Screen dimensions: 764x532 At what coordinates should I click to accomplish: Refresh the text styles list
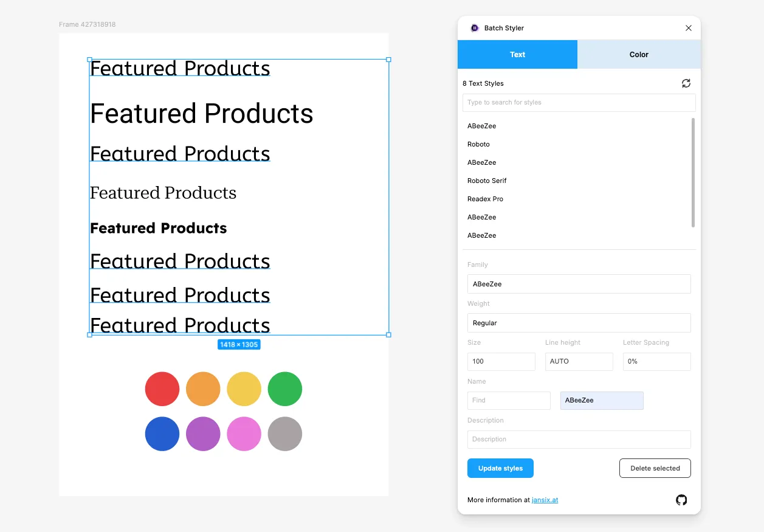coord(686,83)
